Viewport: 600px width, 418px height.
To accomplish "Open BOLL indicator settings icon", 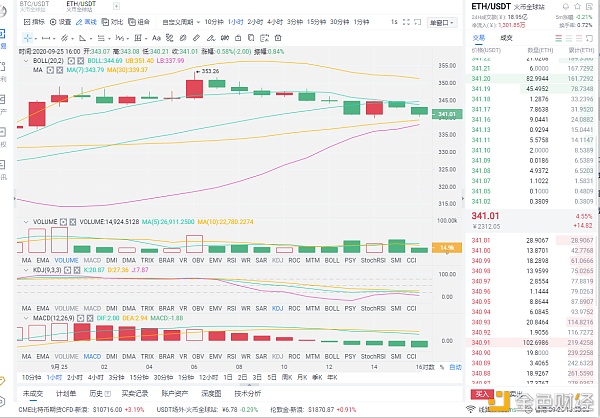I will [71, 61].
